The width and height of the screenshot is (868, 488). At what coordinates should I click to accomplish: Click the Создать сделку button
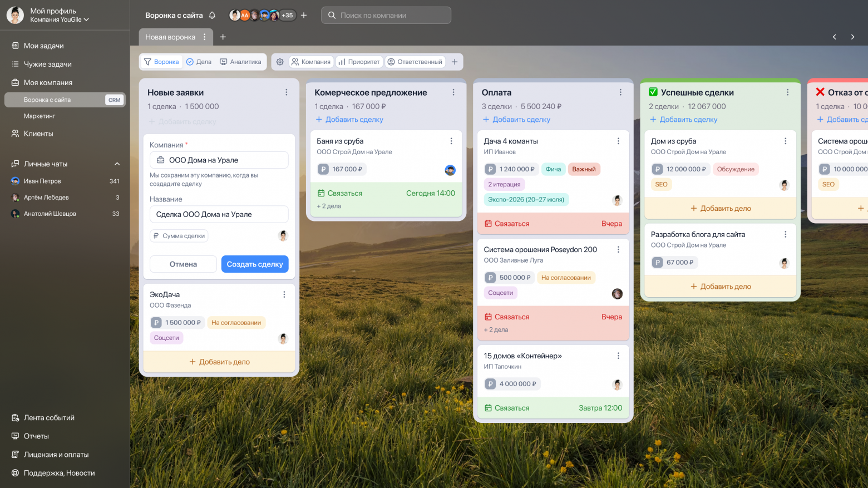[255, 264]
